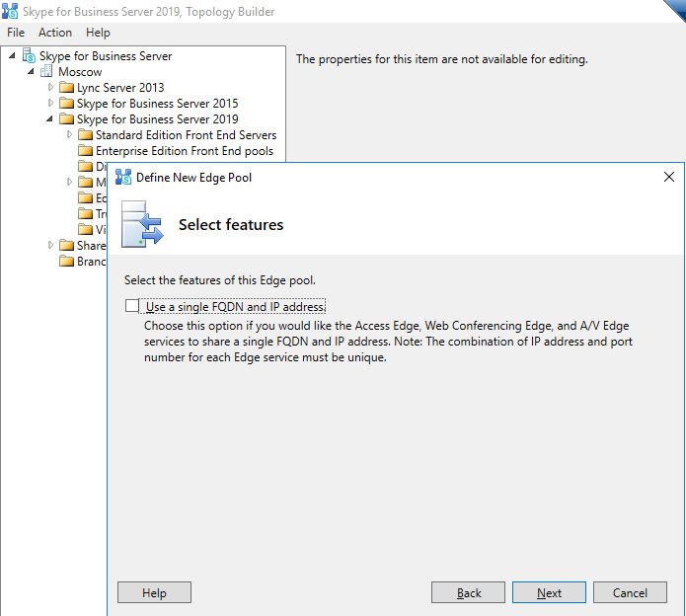The image size is (686, 616).
Task: Click the Define New Edge Pool dialog icon
Action: [x=123, y=177]
